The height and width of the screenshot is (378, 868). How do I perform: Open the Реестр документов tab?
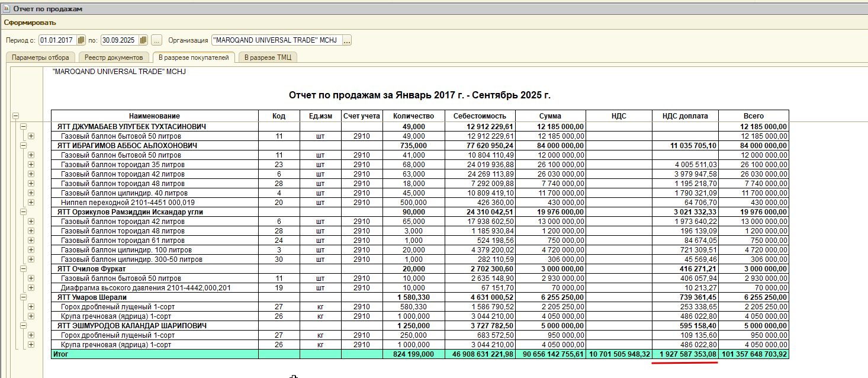click(x=114, y=57)
